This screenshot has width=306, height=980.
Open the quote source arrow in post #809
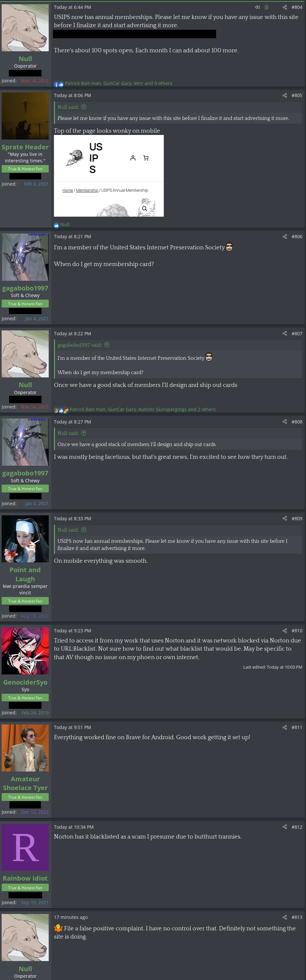pos(84,530)
